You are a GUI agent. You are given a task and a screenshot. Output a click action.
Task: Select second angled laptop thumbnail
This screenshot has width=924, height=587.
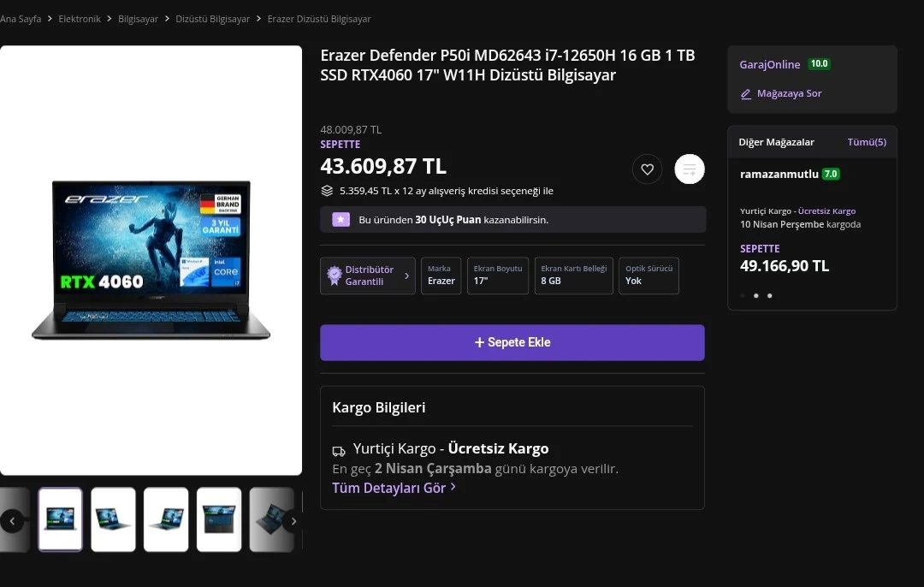tap(113, 519)
